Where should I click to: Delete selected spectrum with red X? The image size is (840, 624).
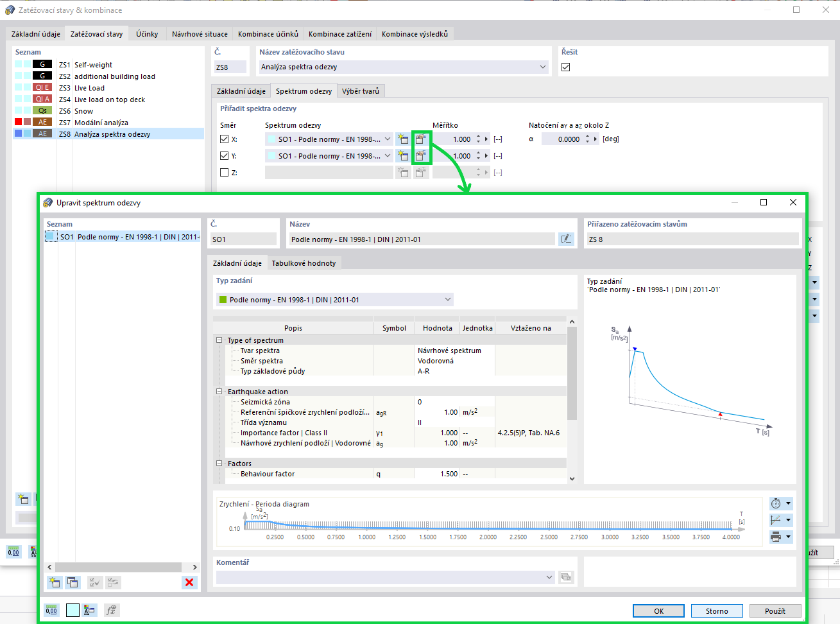(x=189, y=582)
